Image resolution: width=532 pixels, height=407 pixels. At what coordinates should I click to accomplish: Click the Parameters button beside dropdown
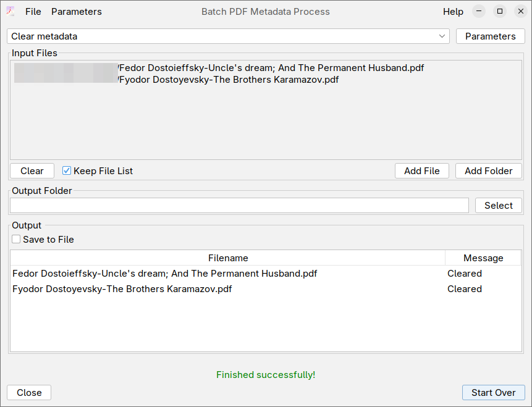tap(490, 36)
